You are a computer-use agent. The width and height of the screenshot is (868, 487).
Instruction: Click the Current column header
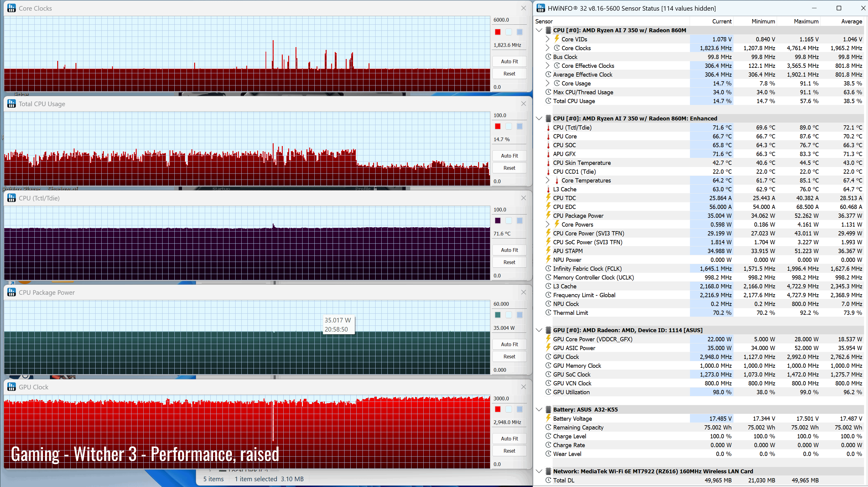[x=721, y=21]
